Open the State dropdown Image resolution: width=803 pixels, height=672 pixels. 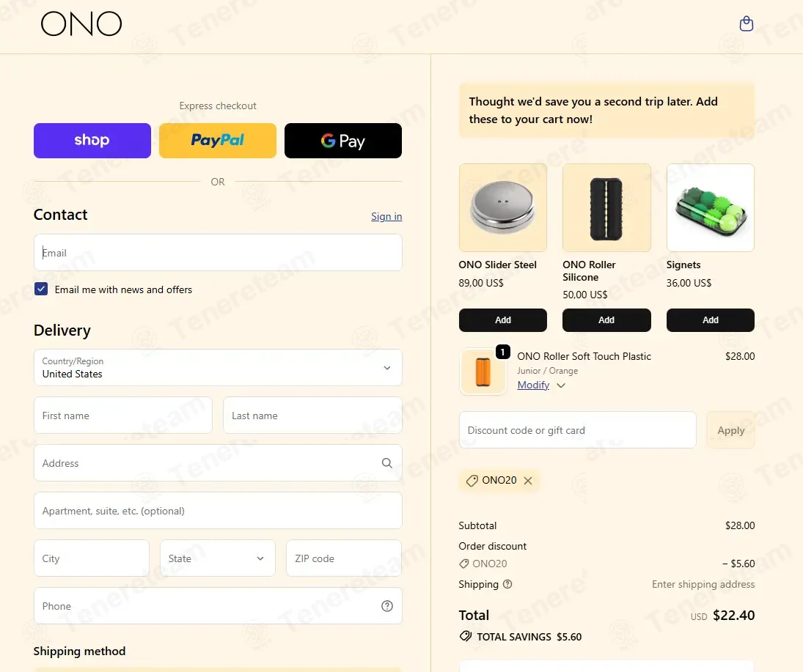tap(218, 558)
